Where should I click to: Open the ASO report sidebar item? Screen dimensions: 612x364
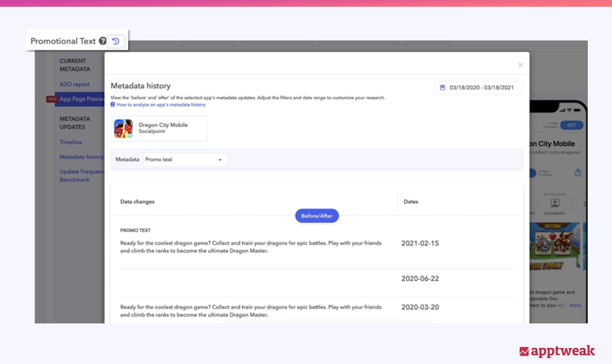[x=74, y=84]
